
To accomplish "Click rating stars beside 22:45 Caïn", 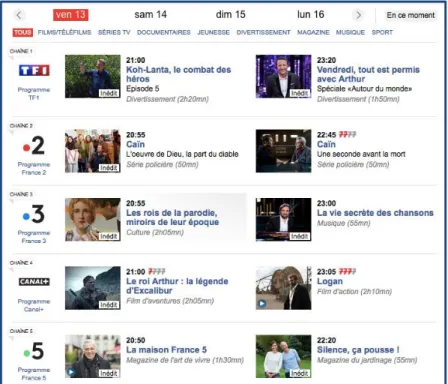I will pyautogui.click(x=347, y=135).
